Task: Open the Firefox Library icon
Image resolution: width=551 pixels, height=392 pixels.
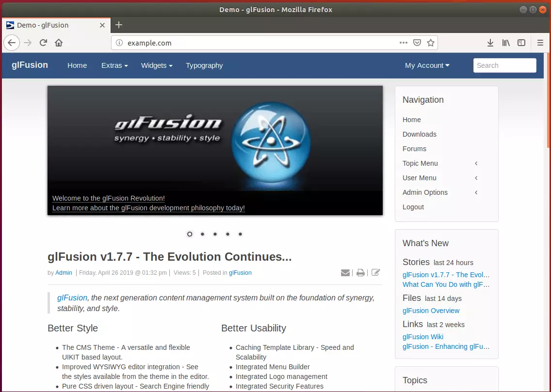Action: tap(506, 43)
